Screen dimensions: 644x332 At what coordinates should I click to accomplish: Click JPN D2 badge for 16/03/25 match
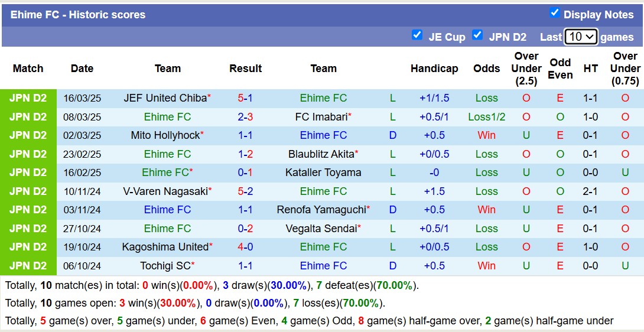click(28, 98)
